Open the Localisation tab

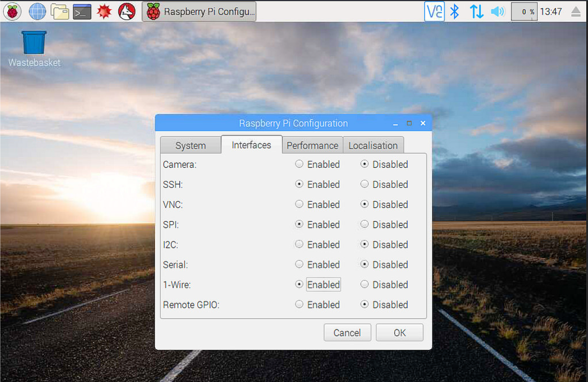(x=373, y=145)
